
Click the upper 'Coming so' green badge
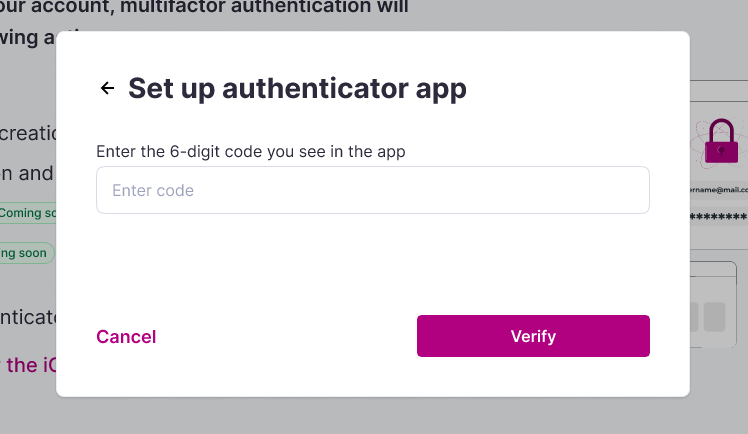tap(28, 213)
